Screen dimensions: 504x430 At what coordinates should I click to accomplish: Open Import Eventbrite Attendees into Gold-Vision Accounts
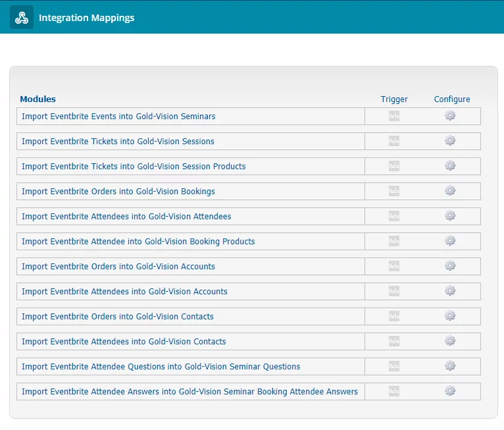click(x=124, y=292)
